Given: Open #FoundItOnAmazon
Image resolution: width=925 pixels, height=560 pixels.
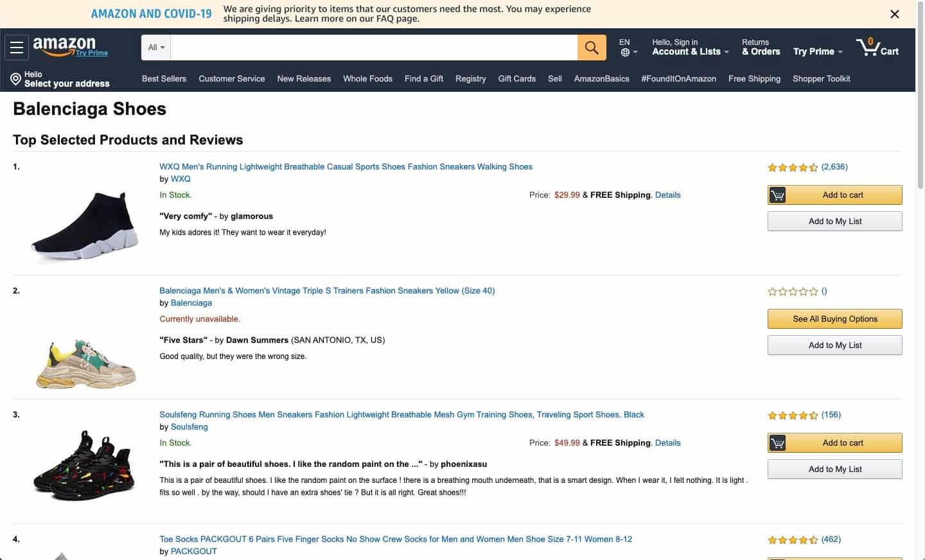Looking at the screenshot, I should pos(679,78).
